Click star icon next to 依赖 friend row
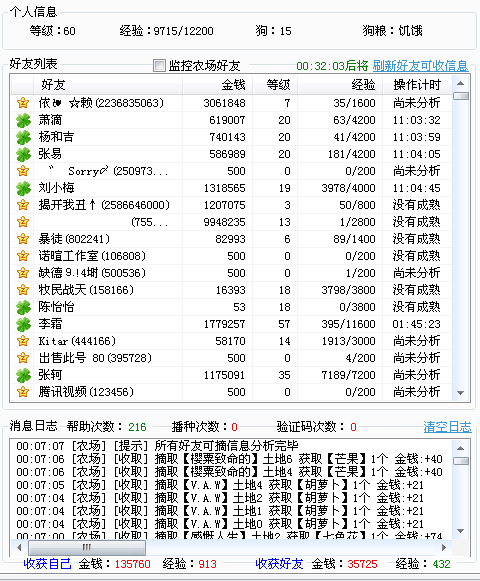This screenshot has height=581, width=480. point(23,103)
